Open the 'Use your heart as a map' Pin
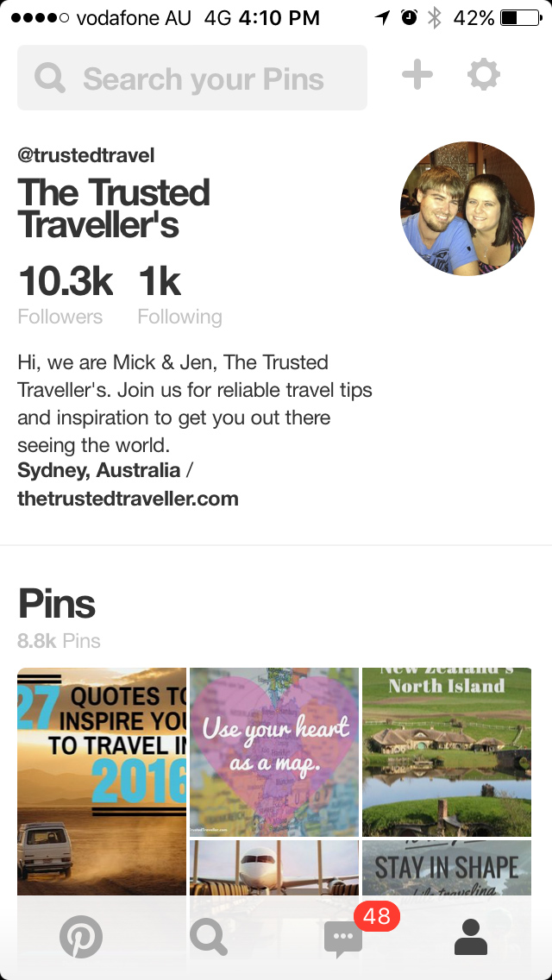The width and height of the screenshot is (552, 980). 273,751
